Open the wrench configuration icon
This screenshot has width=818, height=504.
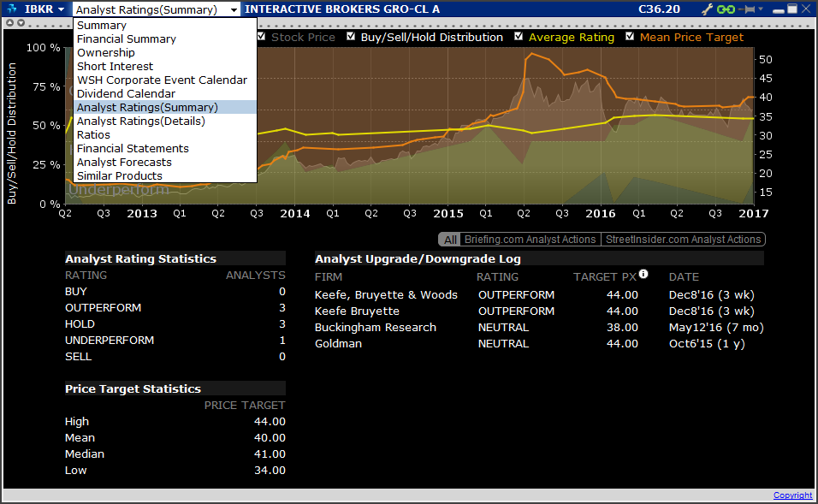coord(708,9)
